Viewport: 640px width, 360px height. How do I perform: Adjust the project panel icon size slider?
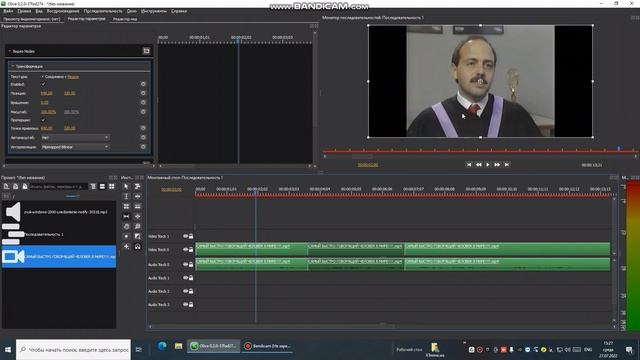pos(73,196)
